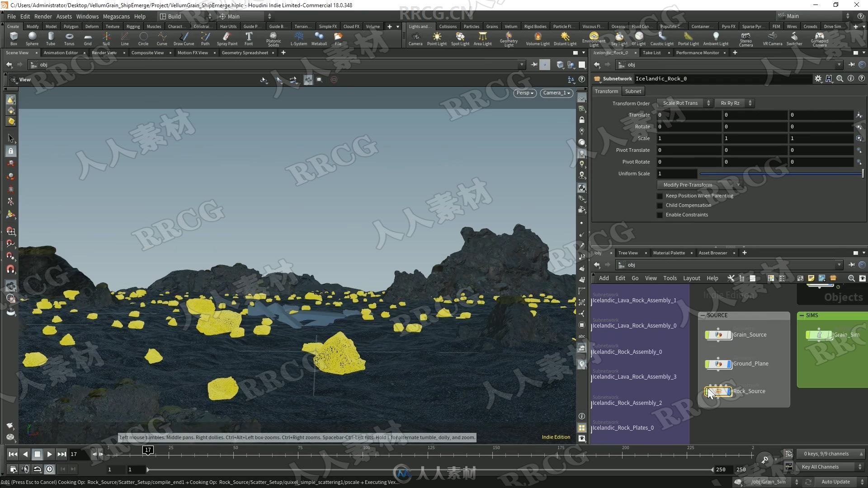Select the Torus shelf tool
This screenshot has height=488, width=868.
click(x=69, y=38)
